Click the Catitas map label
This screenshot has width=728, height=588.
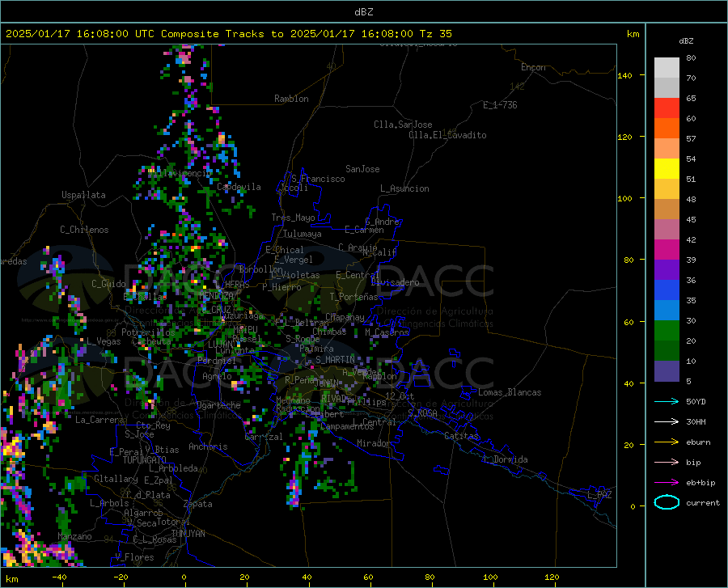point(461,436)
